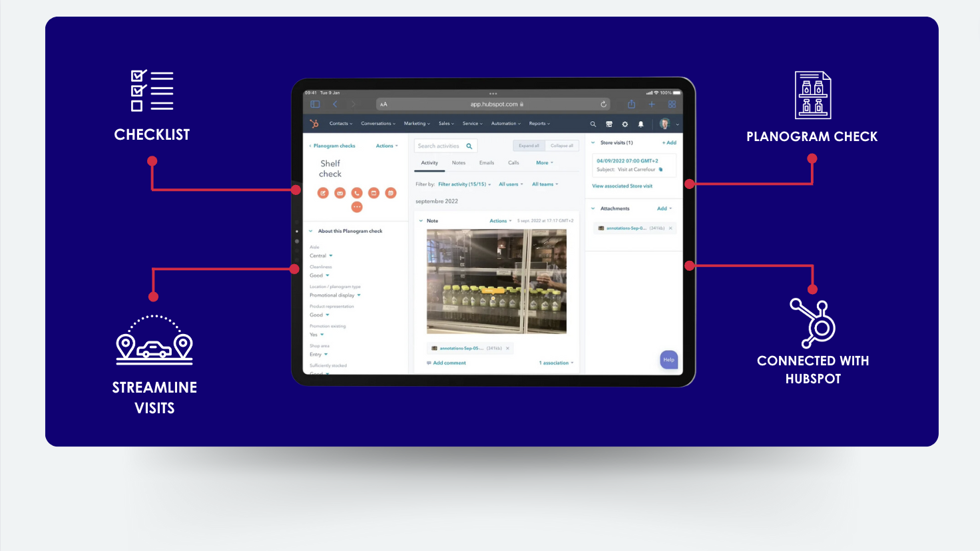This screenshot has width=980, height=551.
Task: Open the Safari share icon
Action: 631,104
